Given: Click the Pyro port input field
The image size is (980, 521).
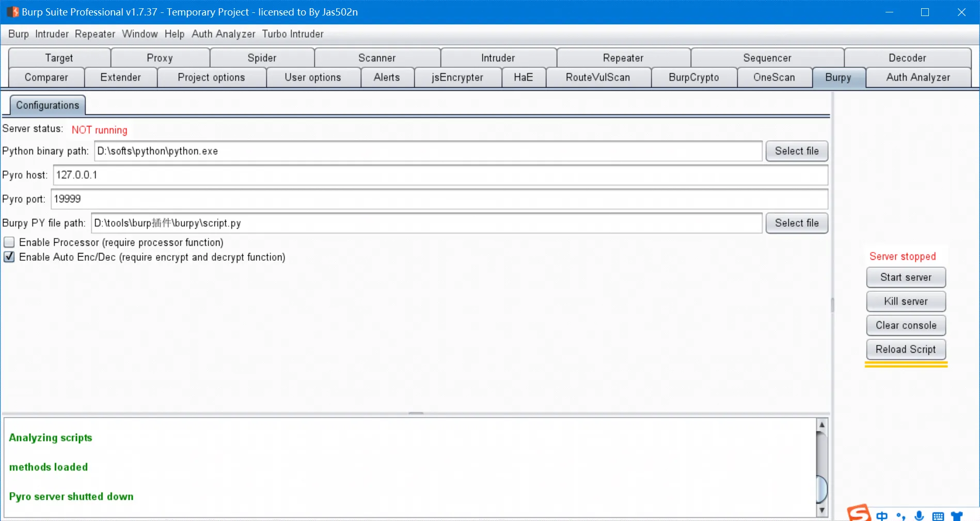Looking at the screenshot, I should pyautogui.click(x=439, y=199).
